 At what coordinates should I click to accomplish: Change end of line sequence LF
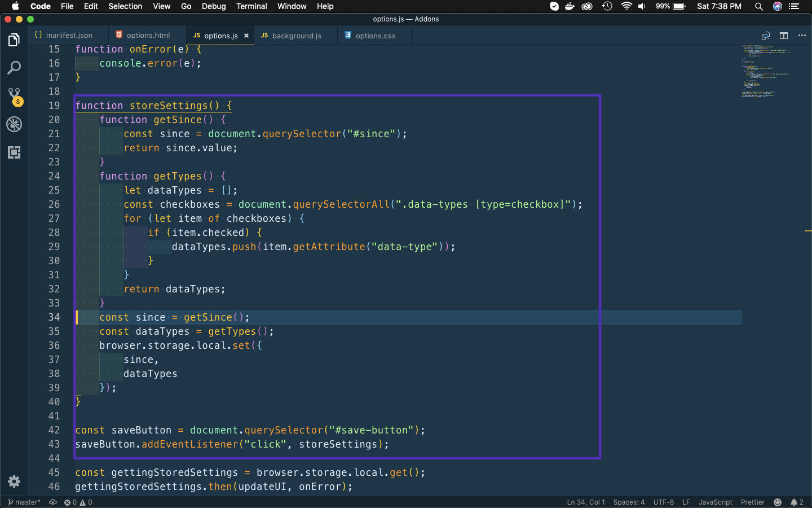click(686, 502)
